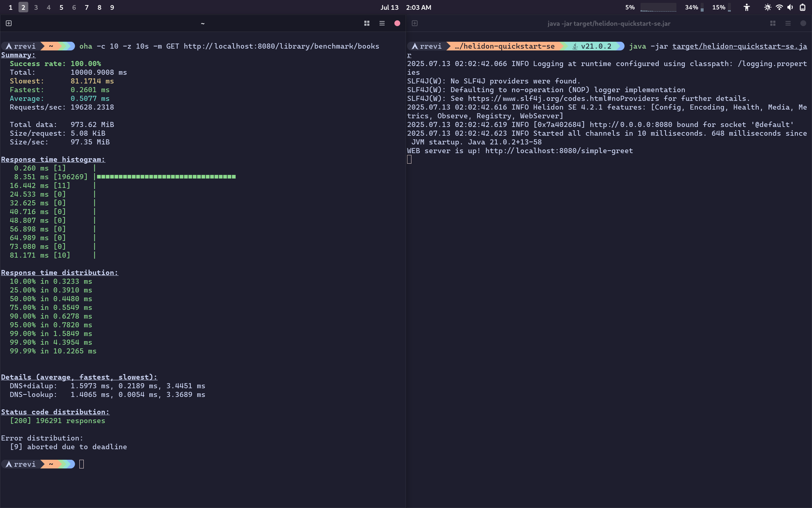Focus the left terminal prompt cursor
The height and width of the screenshot is (508, 812).
82,464
